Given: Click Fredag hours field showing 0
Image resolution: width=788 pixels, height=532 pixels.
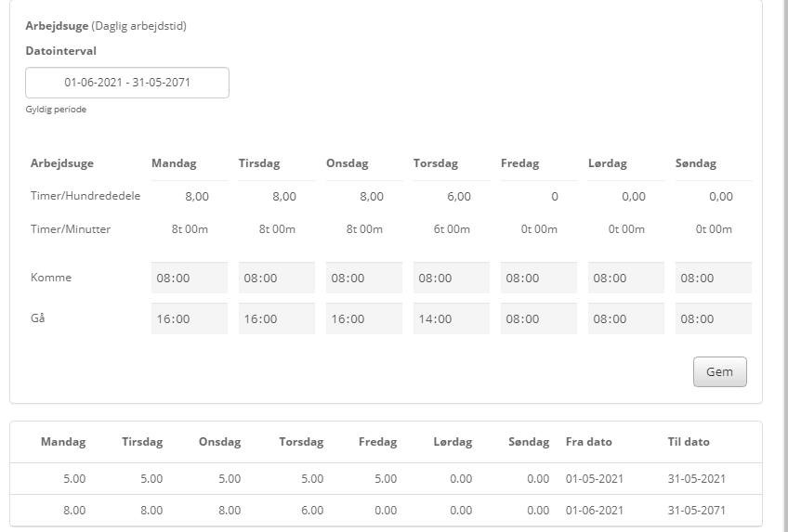Looking at the screenshot, I should 539,197.
